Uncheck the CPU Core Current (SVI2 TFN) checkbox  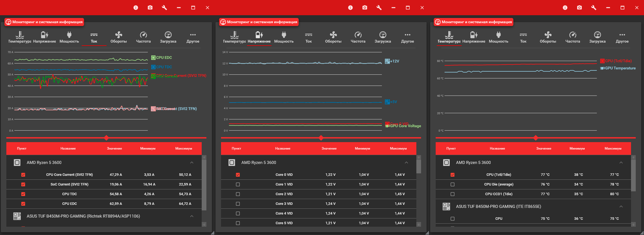point(23,175)
